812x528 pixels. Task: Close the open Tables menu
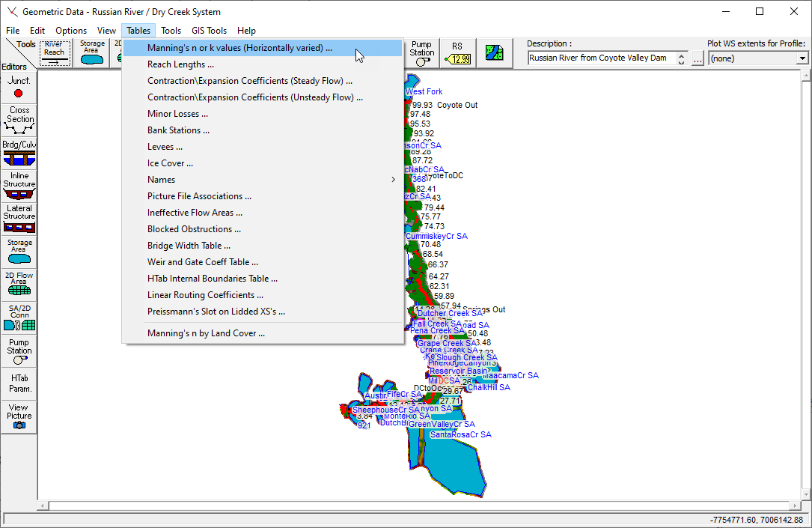tap(138, 31)
